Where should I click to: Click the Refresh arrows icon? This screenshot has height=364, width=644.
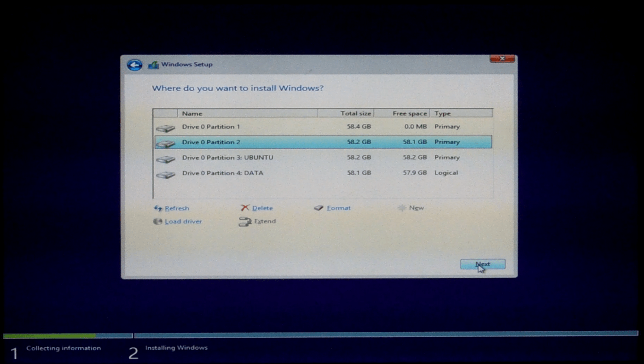pyautogui.click(x=158, y=208)
